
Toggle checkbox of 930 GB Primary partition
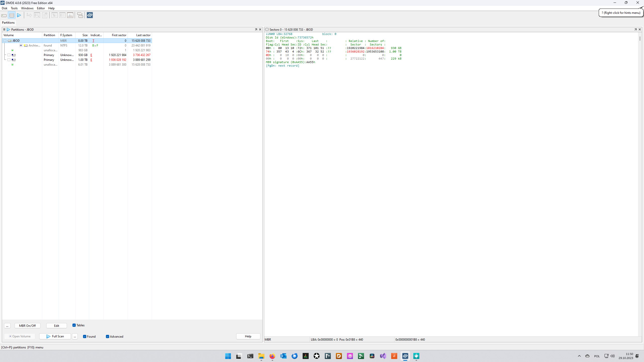pos(9,55)
